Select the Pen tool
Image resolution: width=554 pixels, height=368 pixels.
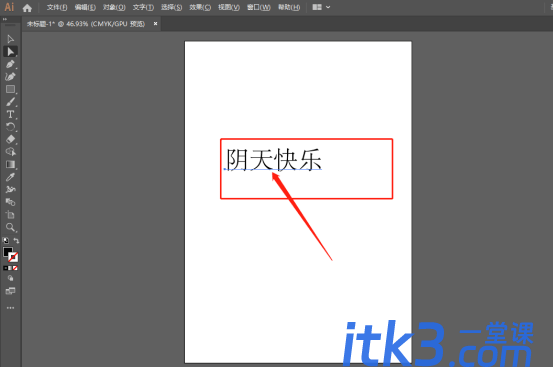click(x=10, y=64)
